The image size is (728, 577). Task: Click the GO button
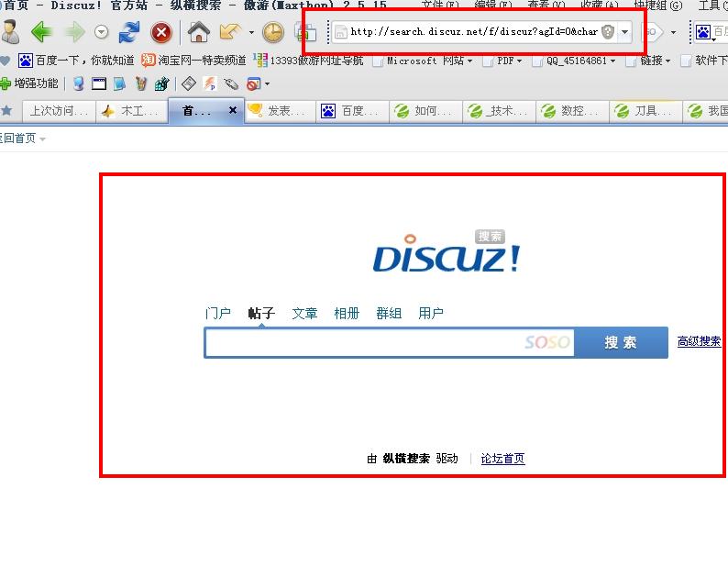point(652,32)
